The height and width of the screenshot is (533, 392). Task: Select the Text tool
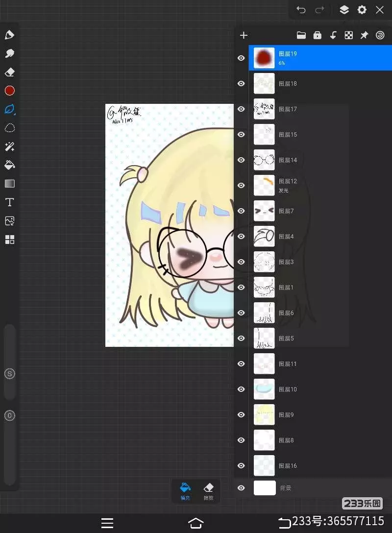pos(9,202)
